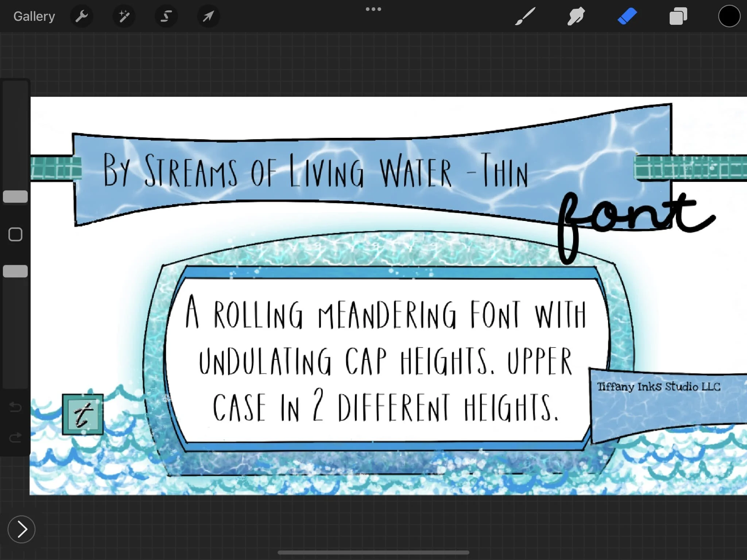The image size is (747, 560).
Task: Select the Transform arrow tool
Action: [208, 16]
